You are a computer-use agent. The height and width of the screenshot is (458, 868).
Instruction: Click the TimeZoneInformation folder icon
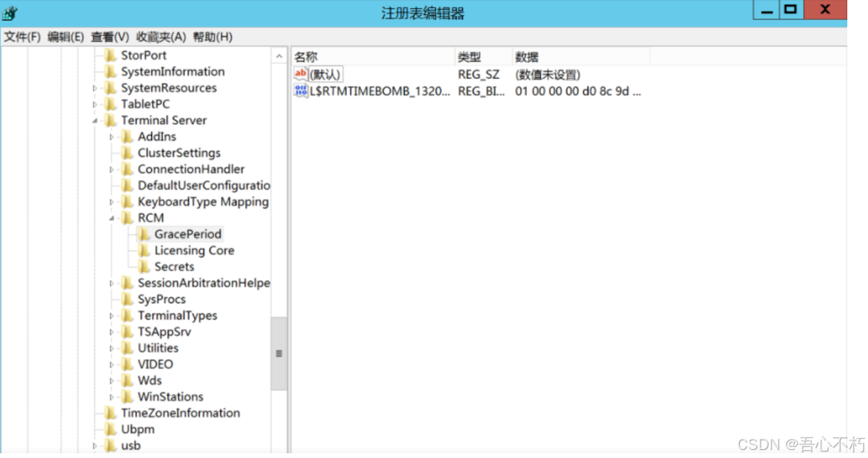point(111,413)
